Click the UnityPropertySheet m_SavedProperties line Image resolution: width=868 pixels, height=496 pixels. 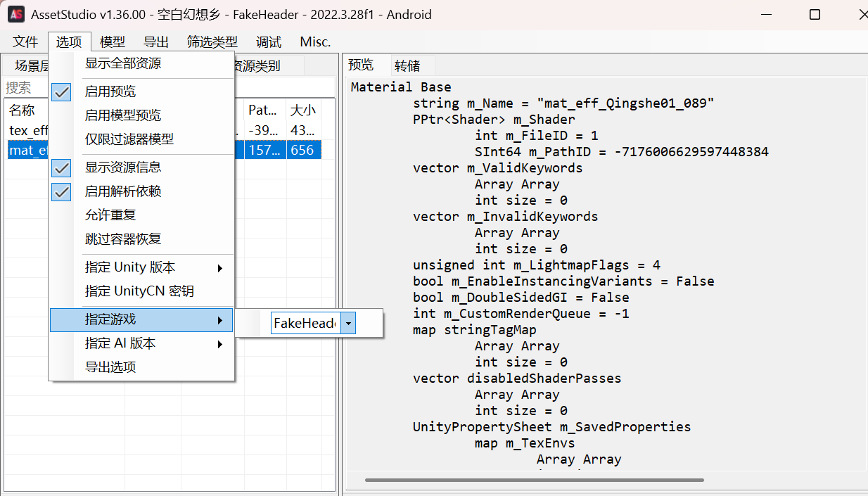pyautogui.click(x=552, y=427)
